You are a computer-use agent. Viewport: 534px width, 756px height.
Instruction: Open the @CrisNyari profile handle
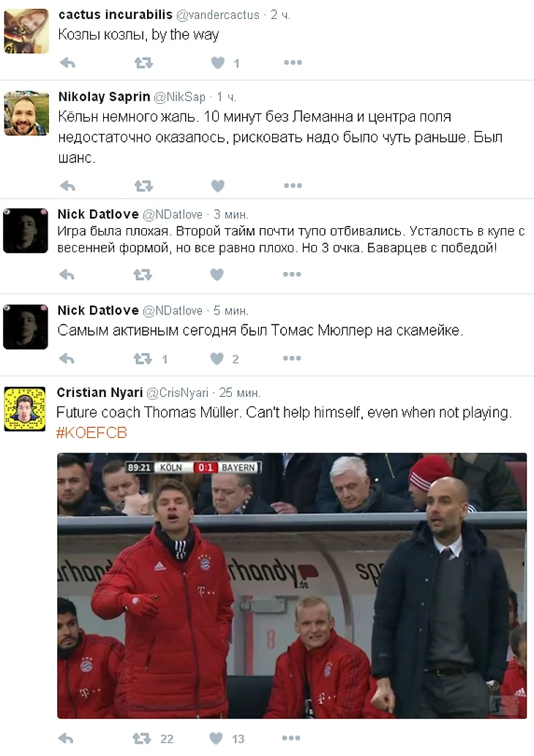click(x=177, y=393)
